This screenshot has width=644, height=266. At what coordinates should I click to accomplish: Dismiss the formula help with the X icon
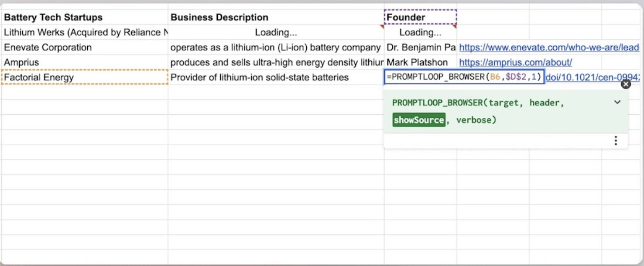[626, 84]
